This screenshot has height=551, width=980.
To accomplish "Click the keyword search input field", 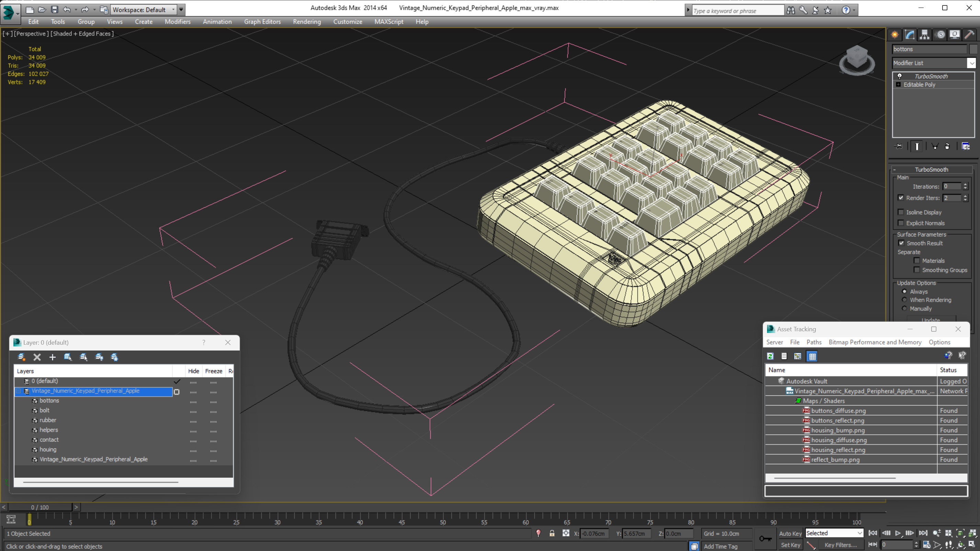I will 738,10.
